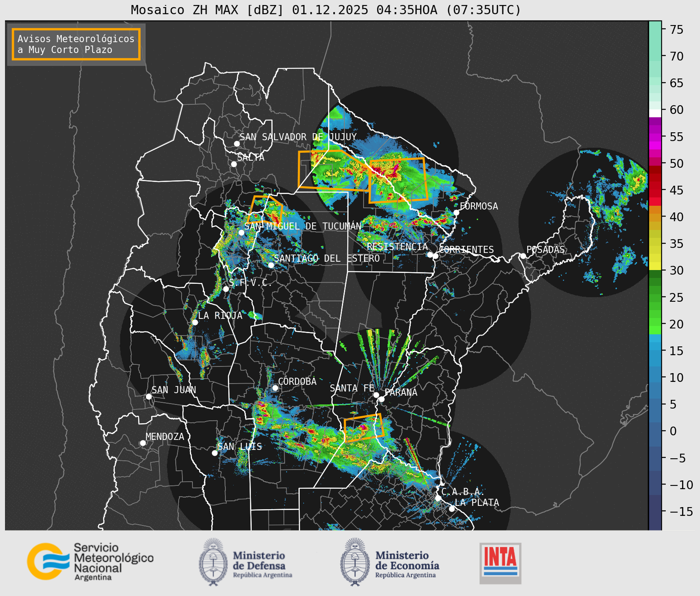Screen dimensions: 700x596
Task: Click the 40 dBZ orange colorbar band
Action: [x=655, y=217]
